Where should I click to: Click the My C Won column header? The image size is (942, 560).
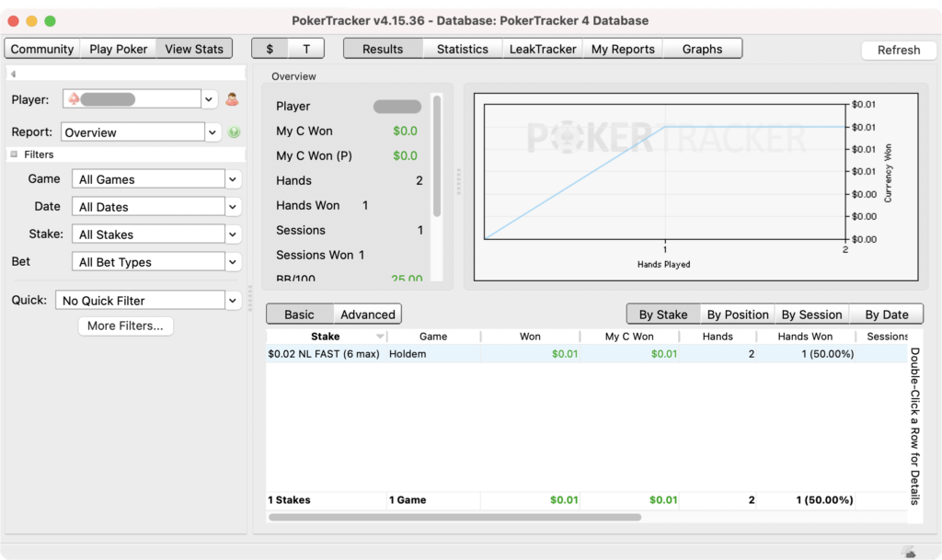click(x=629, y=337)
